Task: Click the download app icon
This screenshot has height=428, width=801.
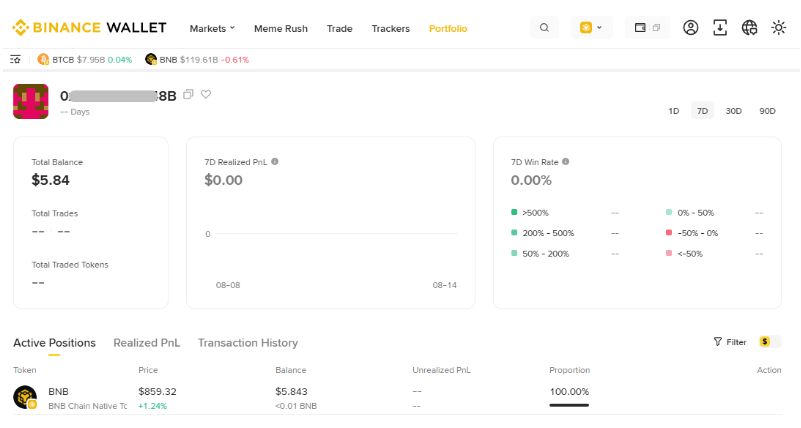Action: click(x=720, y=28)
